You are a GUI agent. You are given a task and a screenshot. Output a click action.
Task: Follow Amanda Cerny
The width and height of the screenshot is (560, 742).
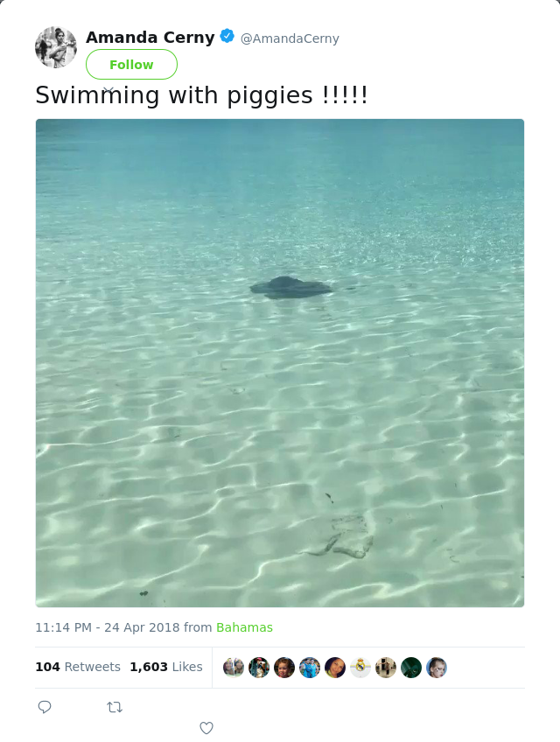point(131,65)
